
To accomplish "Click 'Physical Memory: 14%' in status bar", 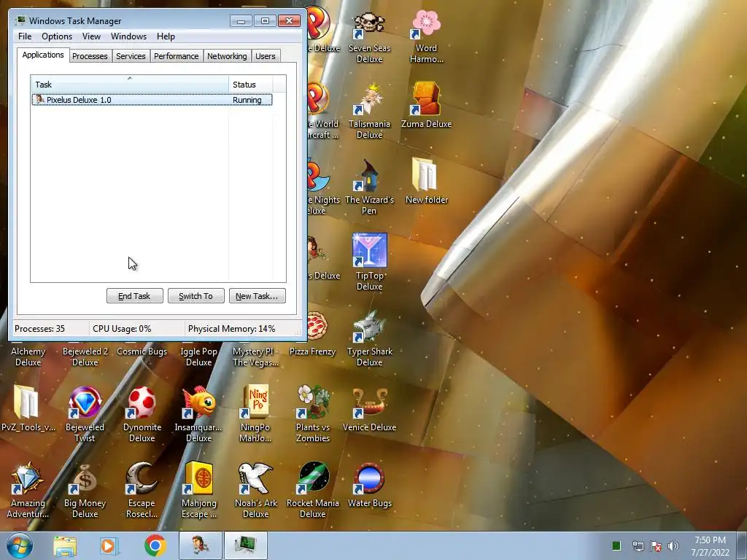I will pyautogui.click(x=231, y=329).
